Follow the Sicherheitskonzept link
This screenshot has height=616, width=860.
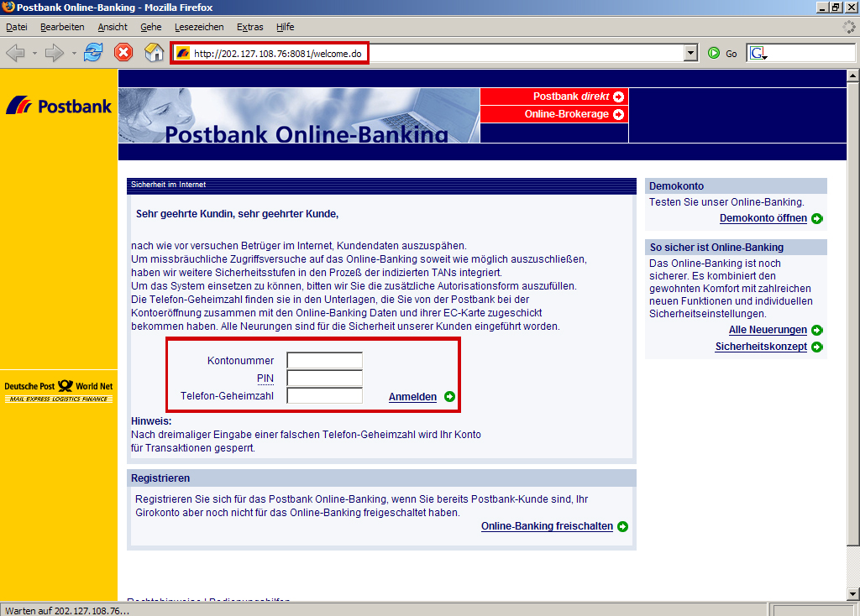pos(761,347)
